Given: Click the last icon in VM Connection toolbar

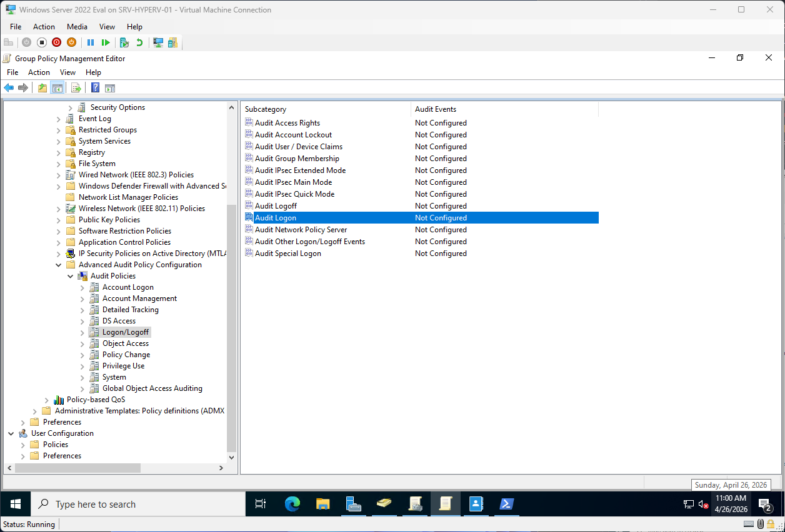Looking at the screenshot, I should [172, 42].
